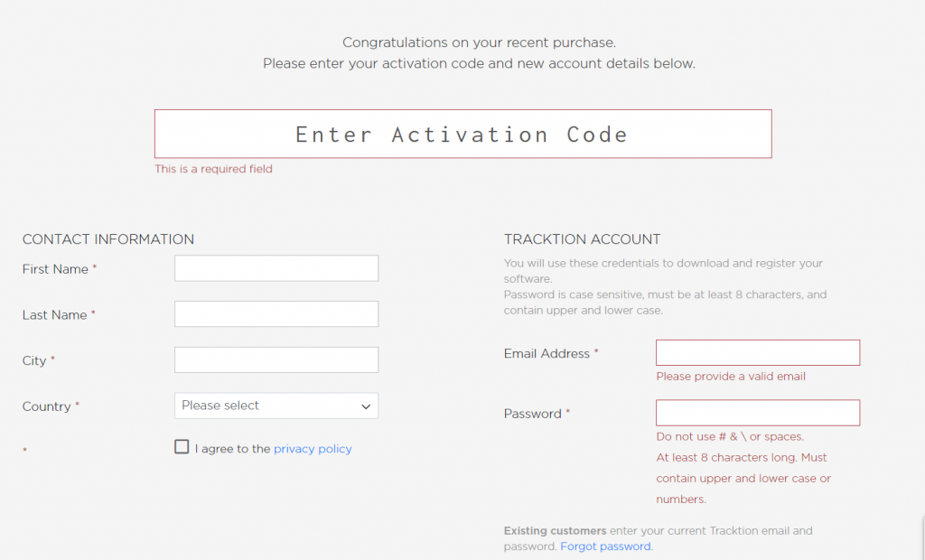The image size is (925, 560).
Task: Click inside the City input field
Action: click(x=276, y=359)
